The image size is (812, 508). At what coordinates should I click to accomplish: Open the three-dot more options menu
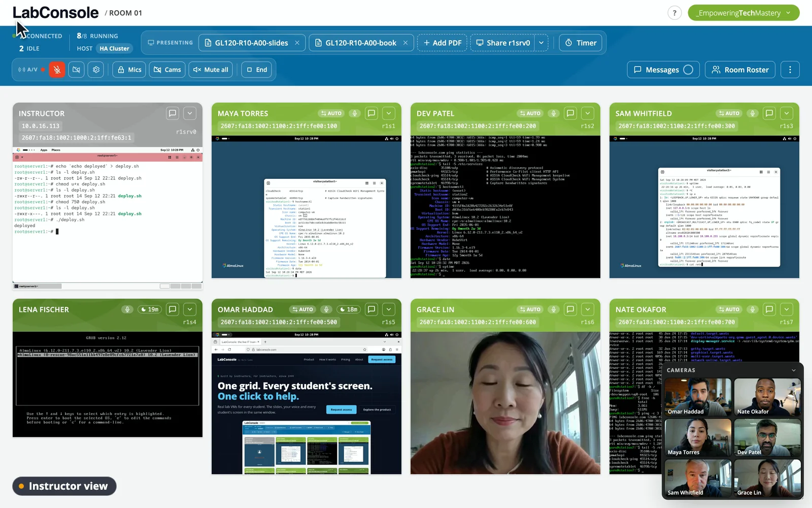click(790, 70)
